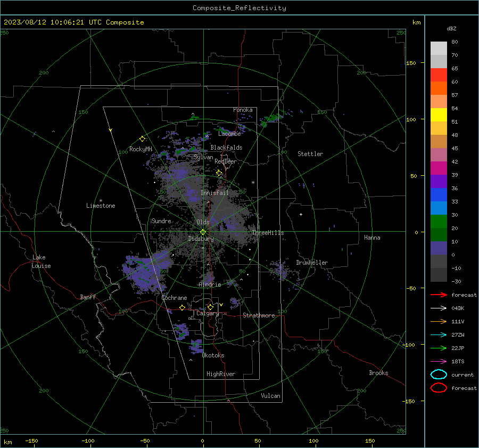
Task: Click the Airdrie city label
Action: [210, 284]
